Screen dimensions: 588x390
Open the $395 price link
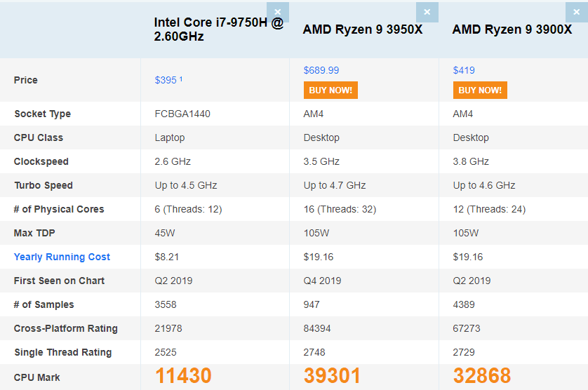pos(166,80)
